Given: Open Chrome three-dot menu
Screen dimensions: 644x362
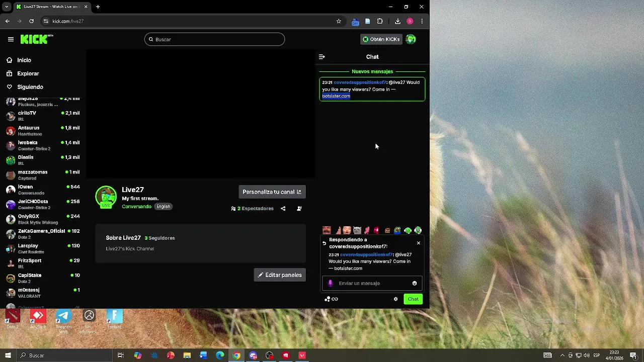Looking at the screenshot, I should click(422, 21).
